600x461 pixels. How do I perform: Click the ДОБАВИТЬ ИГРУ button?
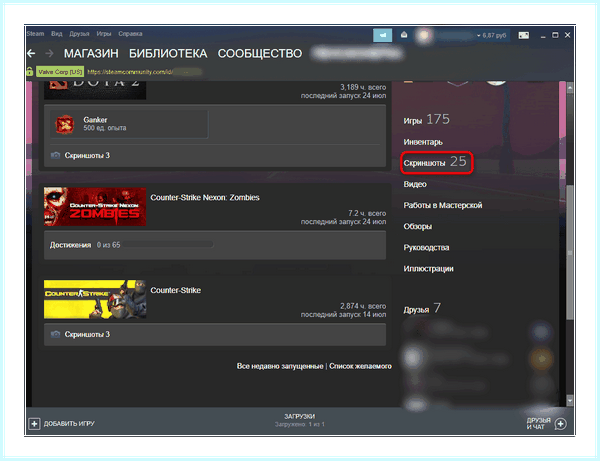click(62, 424)
